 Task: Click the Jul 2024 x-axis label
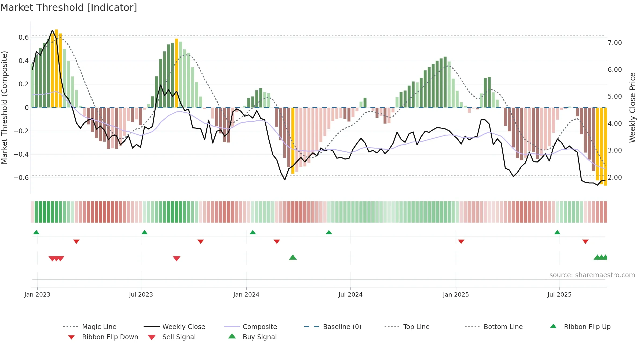click(x=350, y=294)
